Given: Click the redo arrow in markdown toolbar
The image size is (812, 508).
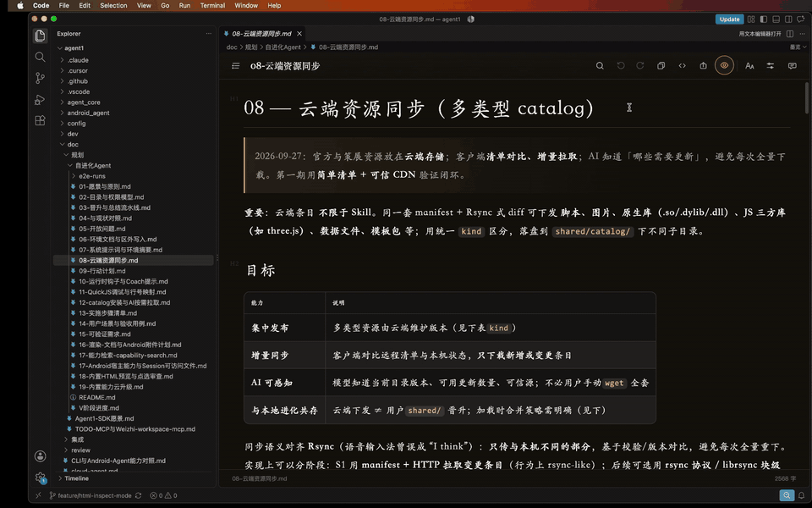Looking at the screenshot, I should [x=640, y=66].
